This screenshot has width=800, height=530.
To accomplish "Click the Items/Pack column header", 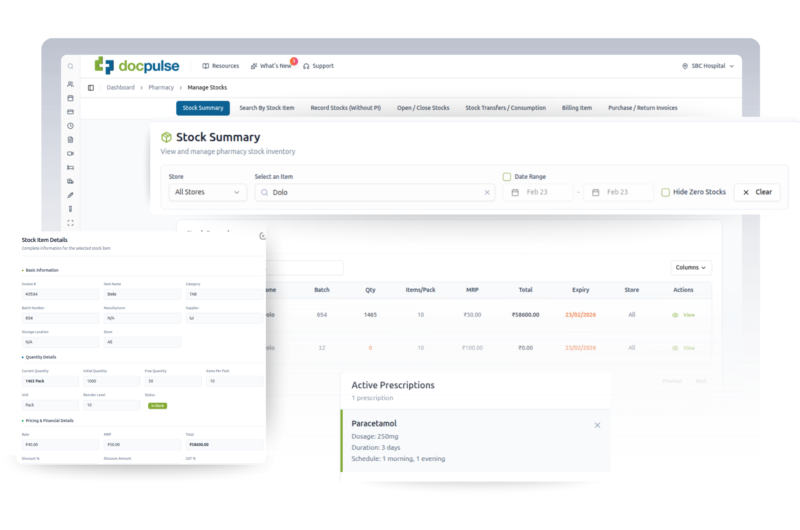I will 420,290.
